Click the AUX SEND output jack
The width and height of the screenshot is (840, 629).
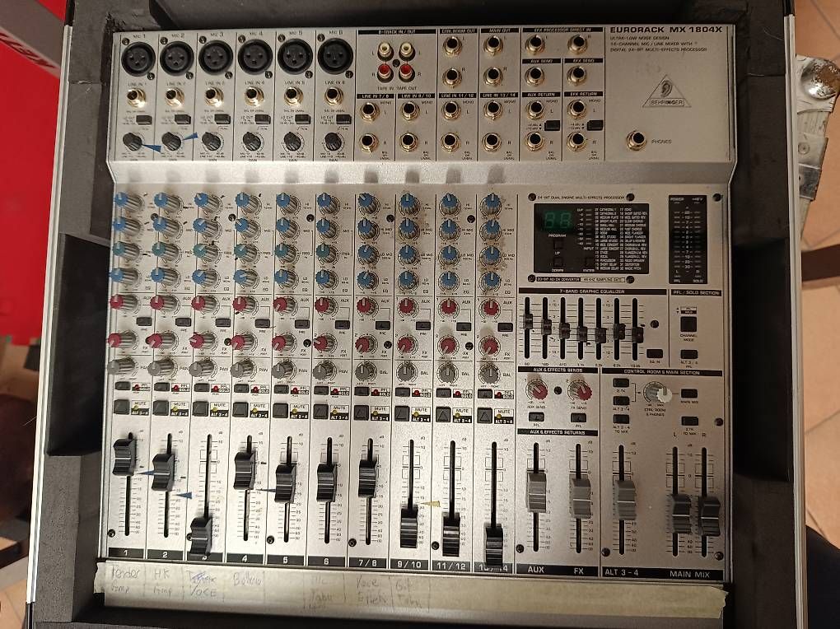coord(534,76)
